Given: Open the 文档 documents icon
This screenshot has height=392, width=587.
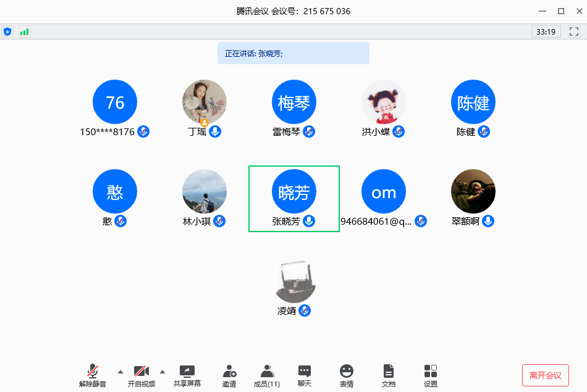Looking at the screenshot, I should 388,375.
